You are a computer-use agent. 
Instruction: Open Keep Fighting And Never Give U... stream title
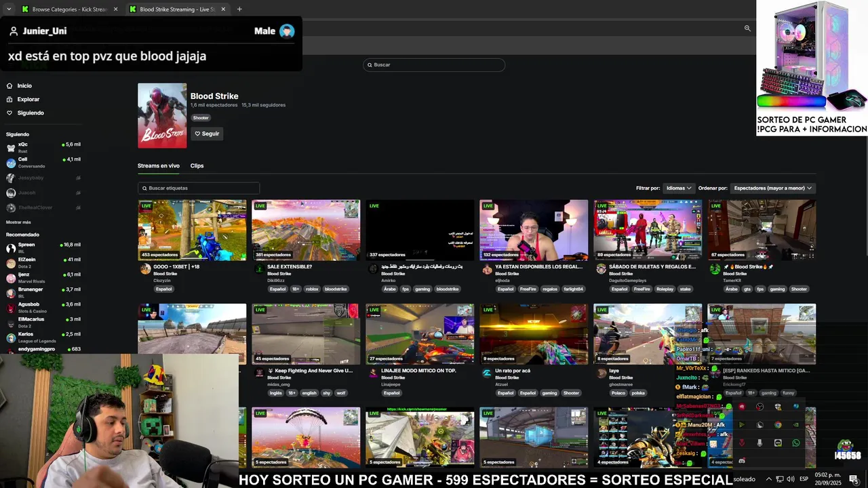[x=310, y=371]
